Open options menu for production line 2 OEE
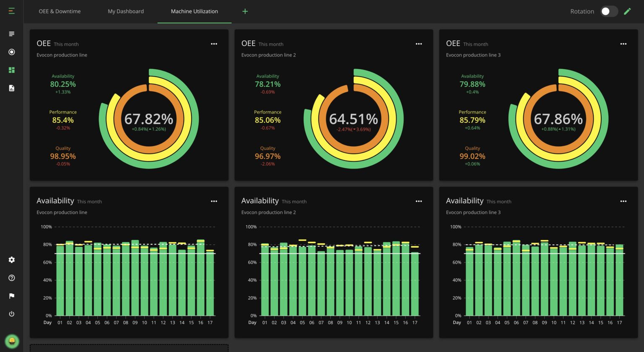Image resolution: width=644 pixels, height=352 pixels. point(418,44)
